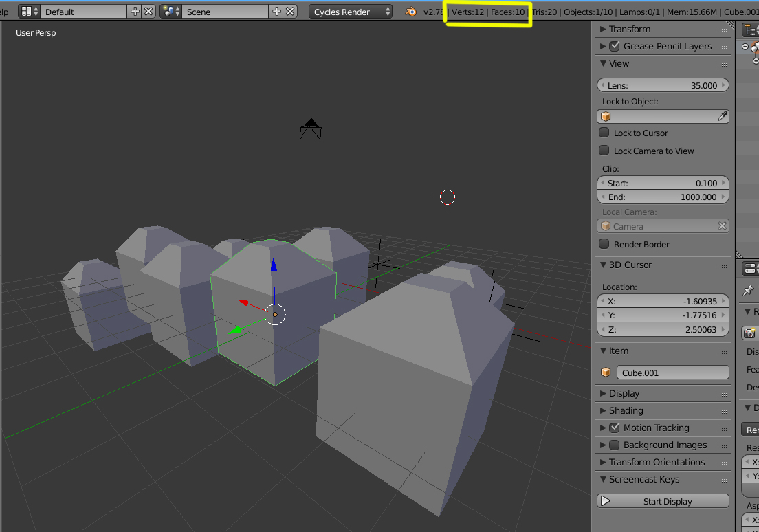The width and height of the screenshot is (759, 532).
Task: Delete the current Scene with X icon
Action: pos(290,12)
